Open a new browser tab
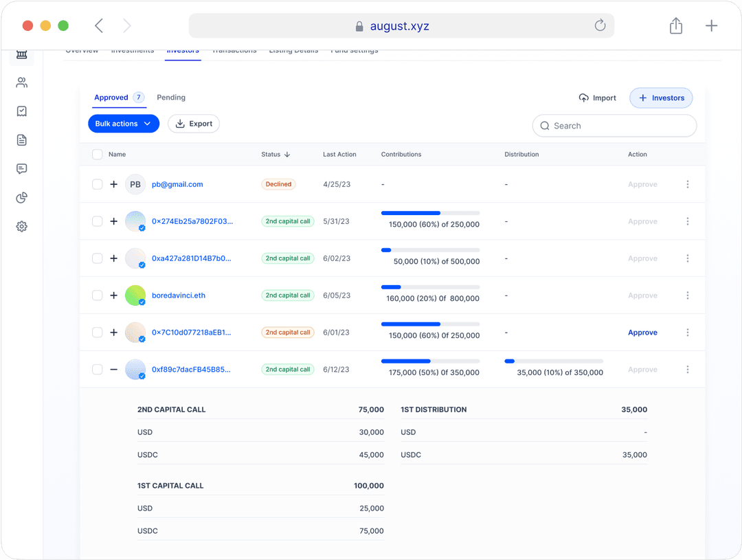 click(711, 25)
